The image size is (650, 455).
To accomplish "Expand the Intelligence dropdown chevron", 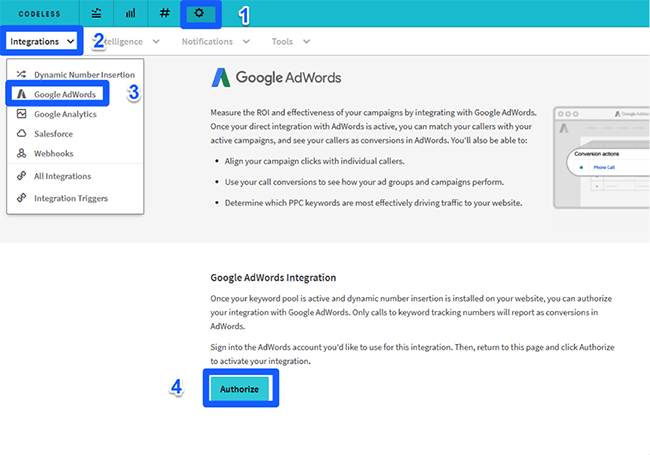I will pyautogui.click(x=156, y=41).
